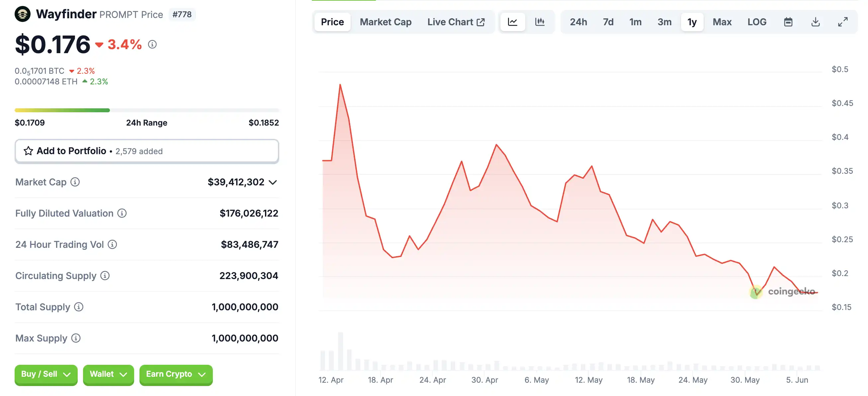The height and width of the screenshot is (396, 868).
Task: Click the 24h Range progress bar
Action: [146, 110]
